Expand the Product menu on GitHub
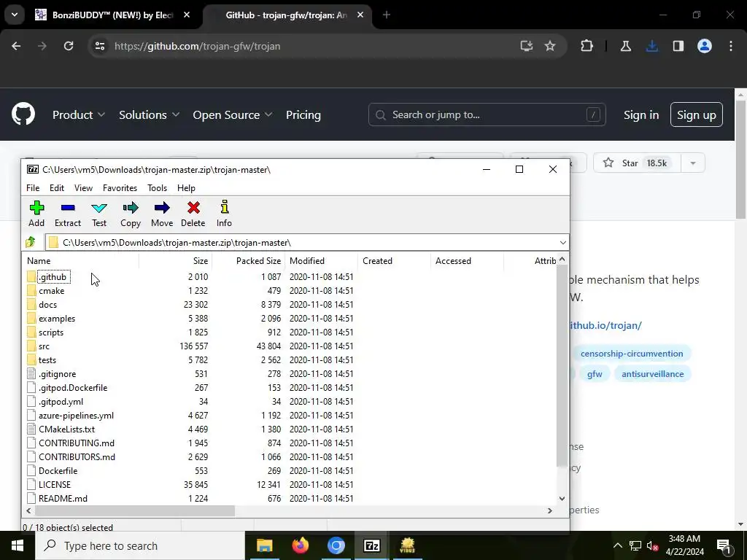 pos(79,114)
